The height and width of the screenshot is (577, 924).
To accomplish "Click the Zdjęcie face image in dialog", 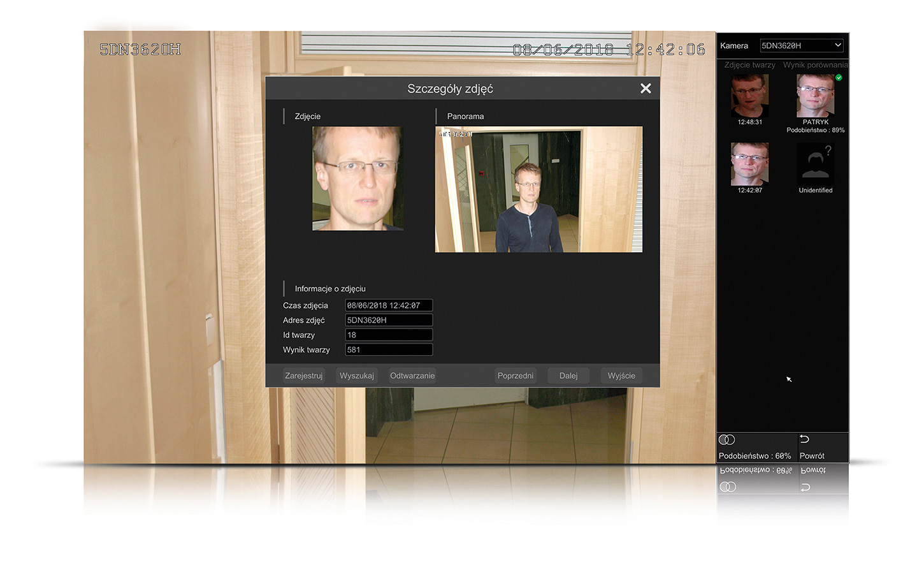I will click(357, 179).
